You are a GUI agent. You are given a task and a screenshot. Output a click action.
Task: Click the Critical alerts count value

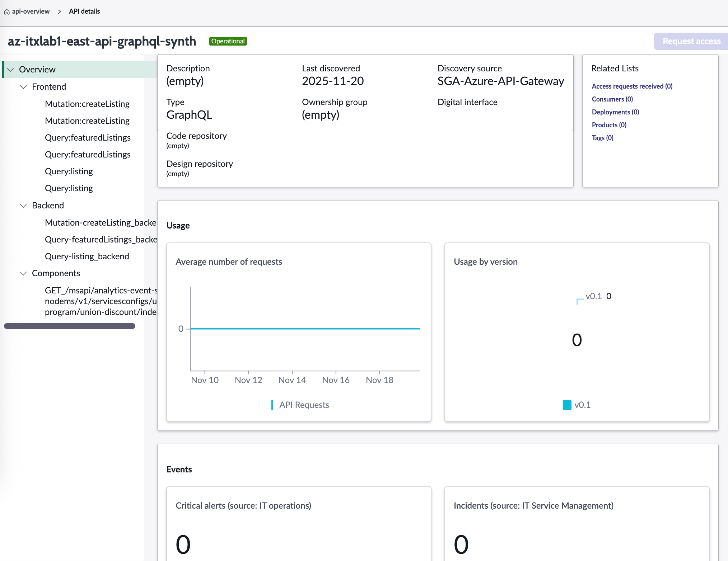pyautogui.click(x=183, y=545)
